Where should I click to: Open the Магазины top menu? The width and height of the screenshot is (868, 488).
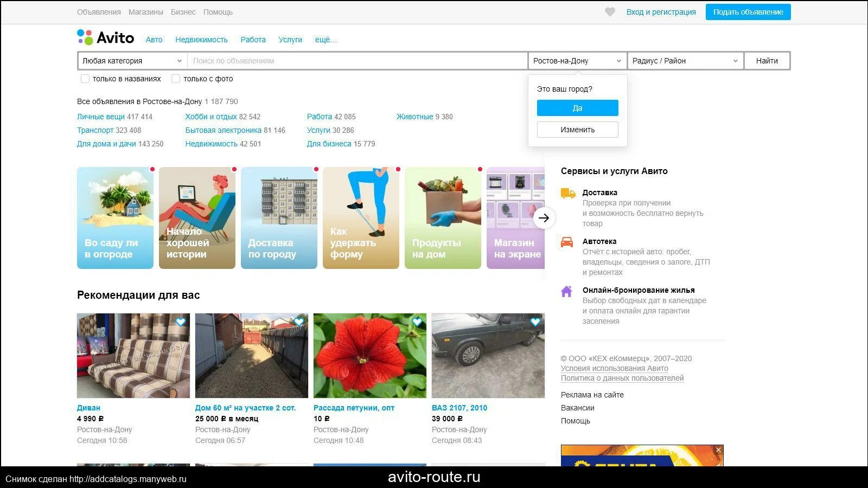point(146,12)
